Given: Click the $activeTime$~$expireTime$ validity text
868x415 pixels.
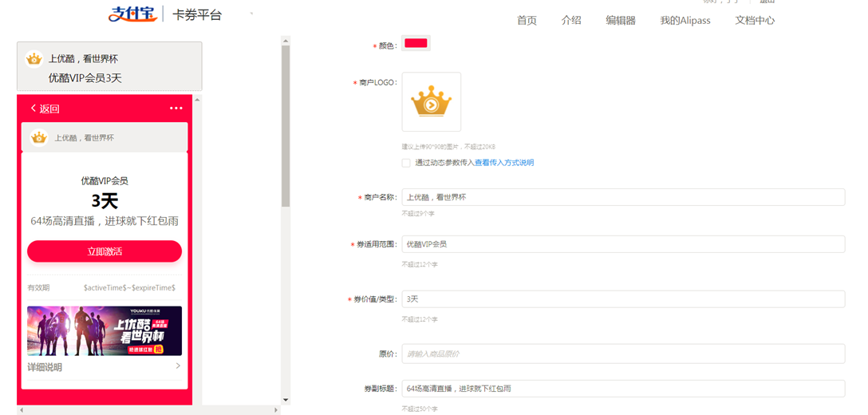Looking at the screenshot, I should click(129, 287).
